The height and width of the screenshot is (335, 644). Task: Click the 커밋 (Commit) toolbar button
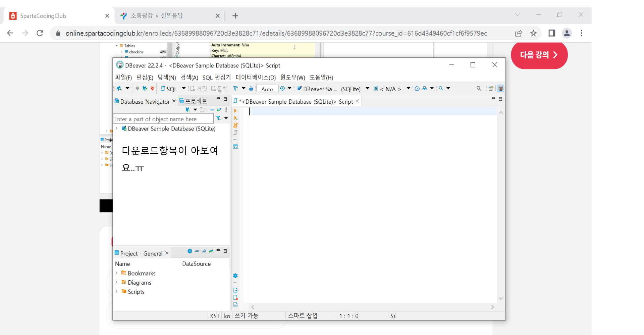click(199, 89)
